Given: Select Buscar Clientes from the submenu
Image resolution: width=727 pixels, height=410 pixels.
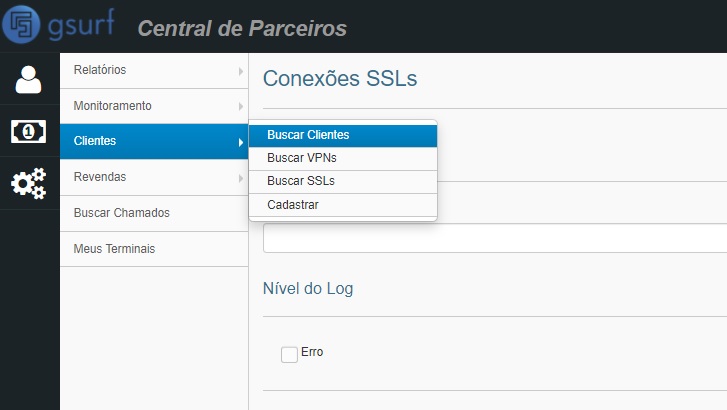Looking at the screenshot, I should point(308,135).
